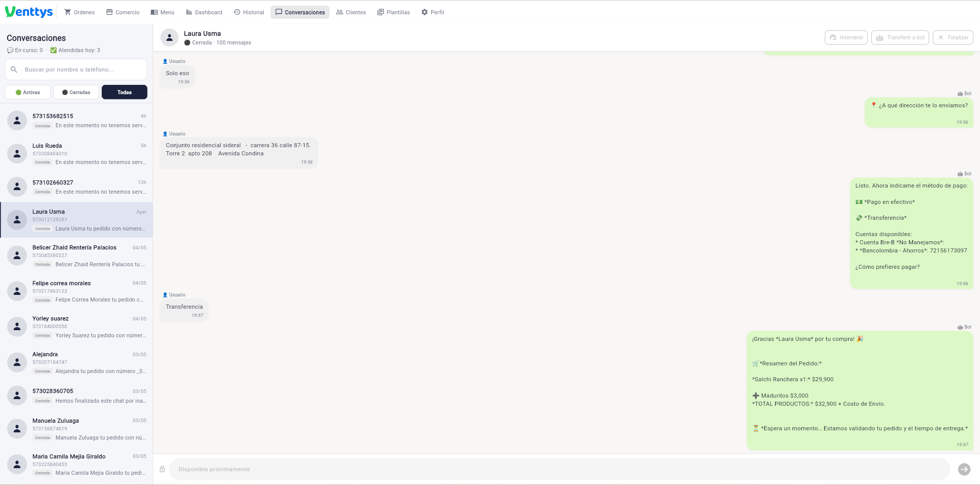Screen dimensions: 980x485
Task: Click the Menú book icon
Action: pyautogui.click(x=154, y=12)
